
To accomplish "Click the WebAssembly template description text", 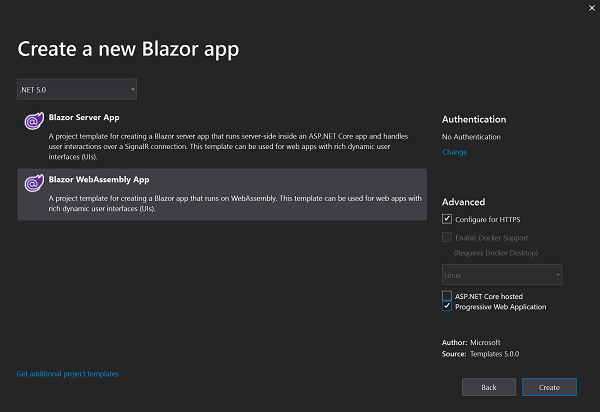I will tap(235, 204).
